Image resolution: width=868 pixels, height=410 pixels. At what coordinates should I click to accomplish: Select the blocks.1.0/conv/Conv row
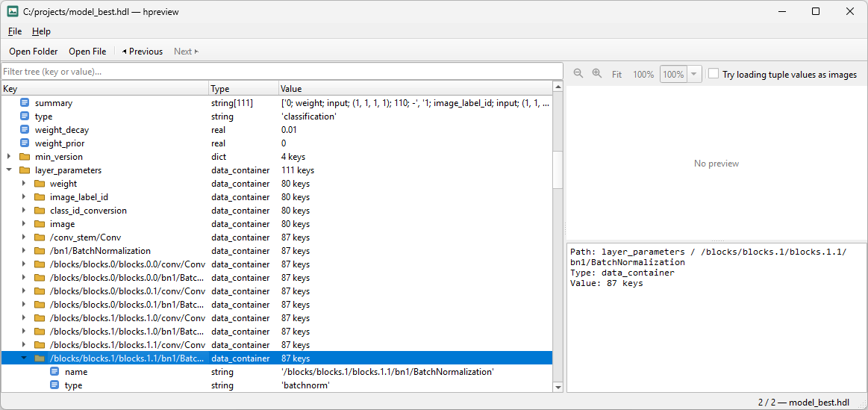(277, 318)
